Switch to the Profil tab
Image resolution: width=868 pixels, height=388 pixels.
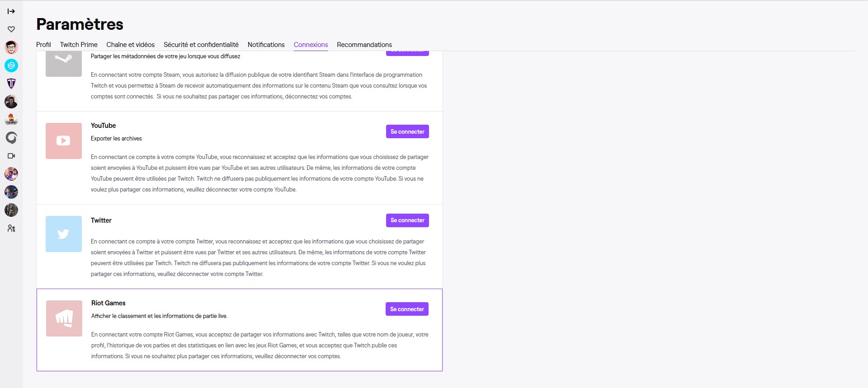(43, 45)
